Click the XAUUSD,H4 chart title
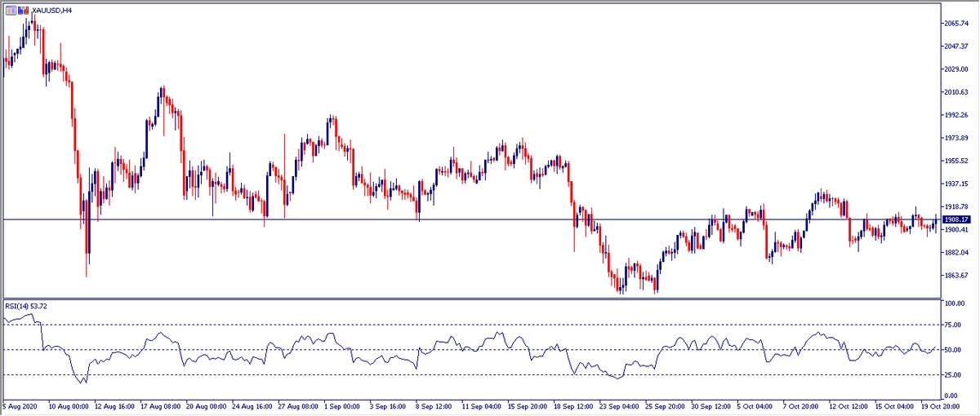980x416 pixels. coord(51,9)
